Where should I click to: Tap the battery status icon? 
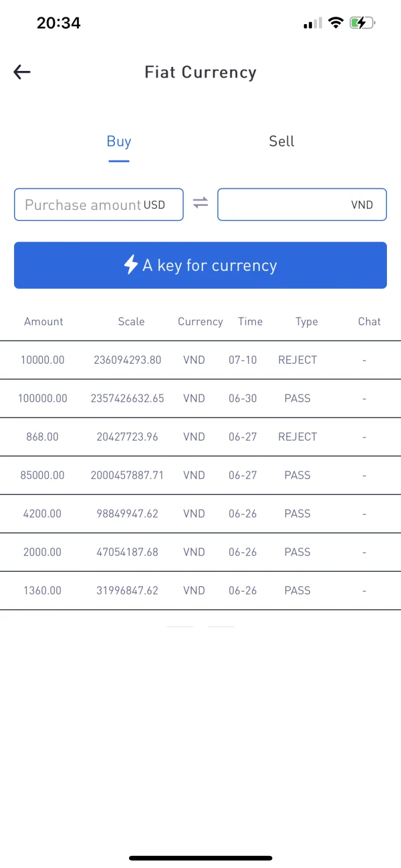[362, 23]
